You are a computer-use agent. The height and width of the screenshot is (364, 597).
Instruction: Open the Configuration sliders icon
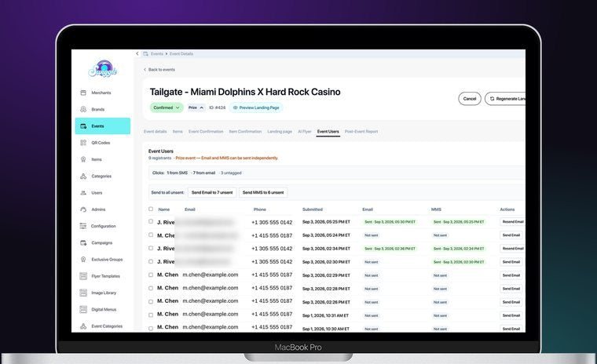pos(83,226)
